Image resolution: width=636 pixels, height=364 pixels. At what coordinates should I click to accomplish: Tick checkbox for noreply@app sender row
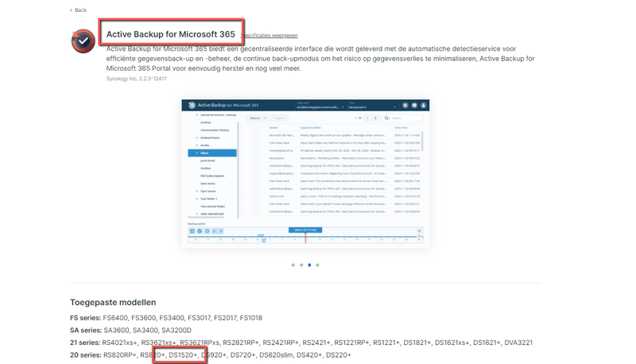[x=256, y=150]
